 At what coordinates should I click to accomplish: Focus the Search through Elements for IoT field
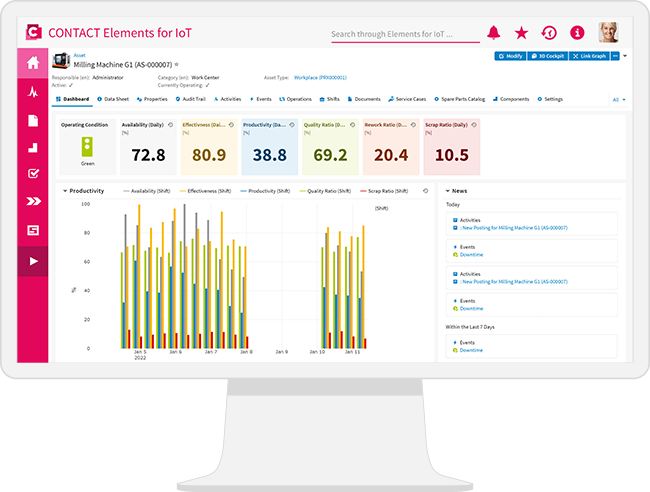(x=405, y=34)
